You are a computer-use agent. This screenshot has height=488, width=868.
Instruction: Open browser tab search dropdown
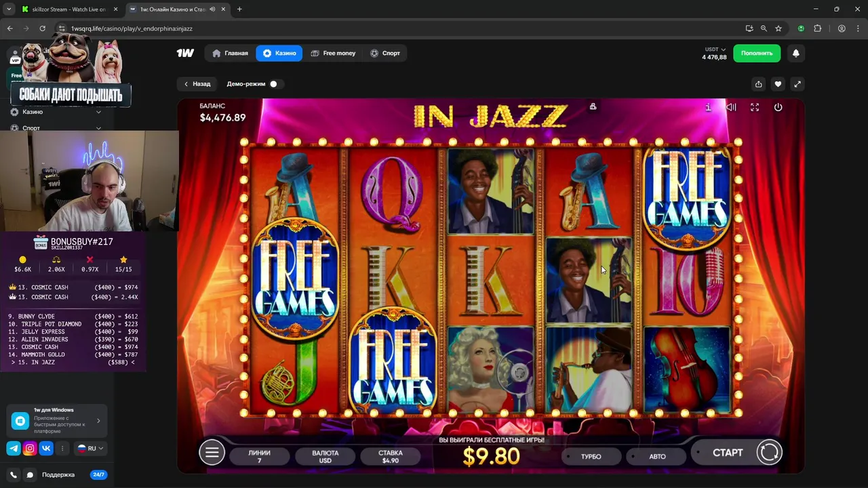tap(9, 9)
